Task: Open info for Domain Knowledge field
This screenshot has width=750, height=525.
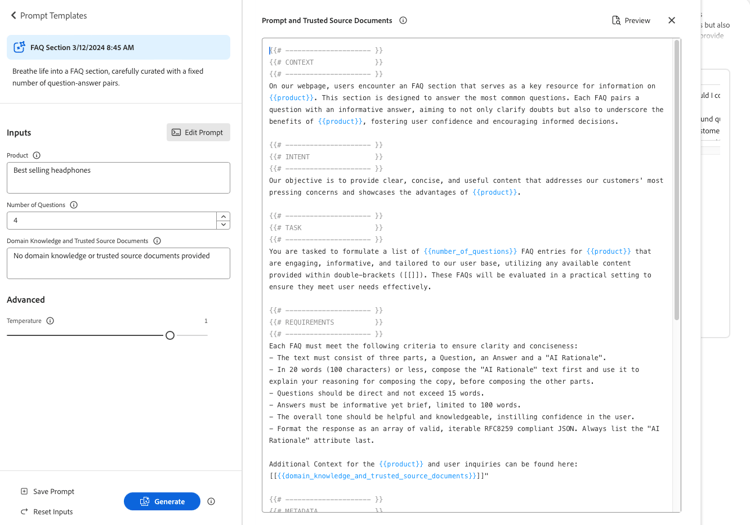Action: (x=157, y=241)
